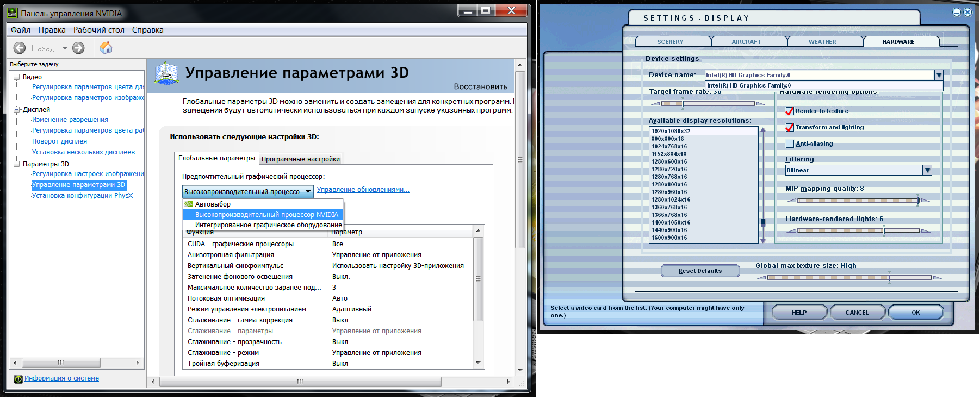Select Регулировка настроек изображения tree item
This screenshot has width=980, height=399.
88,174
